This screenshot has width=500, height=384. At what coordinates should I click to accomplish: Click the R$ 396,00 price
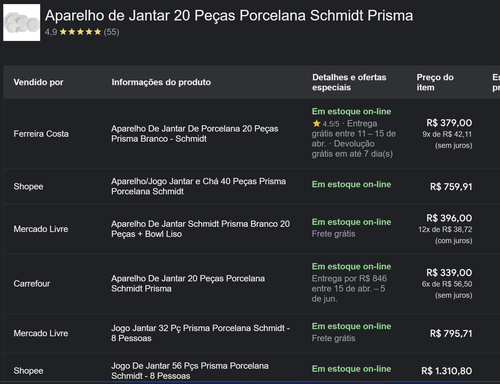point(449,218)
